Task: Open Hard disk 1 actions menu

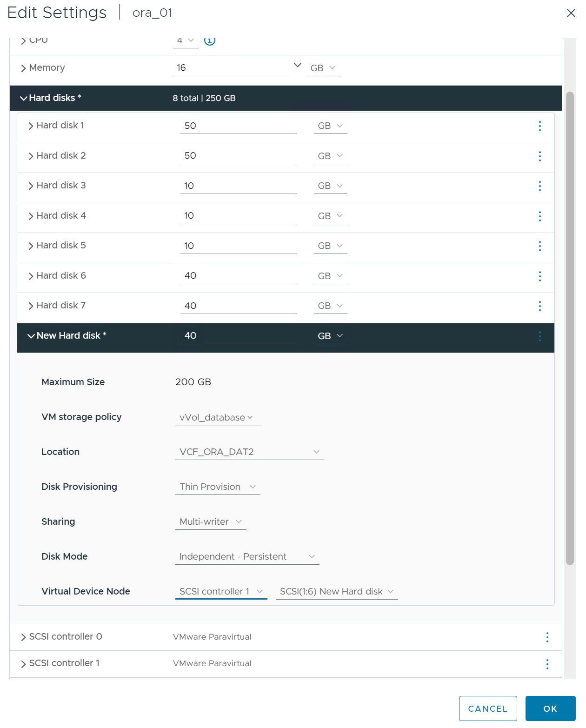Action: coord(539,126)
